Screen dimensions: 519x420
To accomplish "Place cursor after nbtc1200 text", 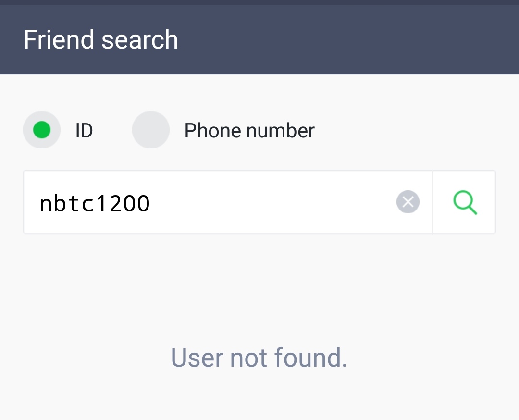I will 151,203.
